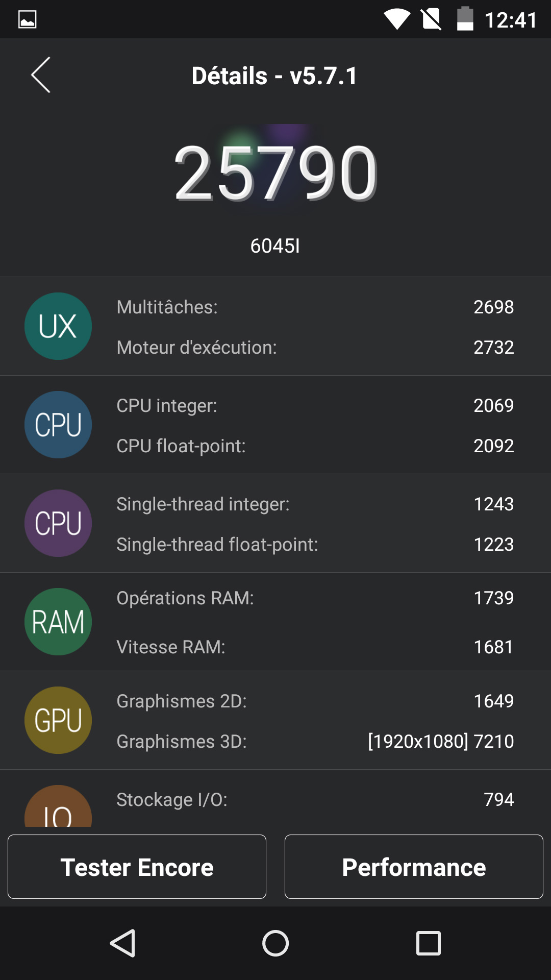This screenshot has height=980, width=551.
Task: Tap the purple single-thread CPU icon
Action: point(58,523)
